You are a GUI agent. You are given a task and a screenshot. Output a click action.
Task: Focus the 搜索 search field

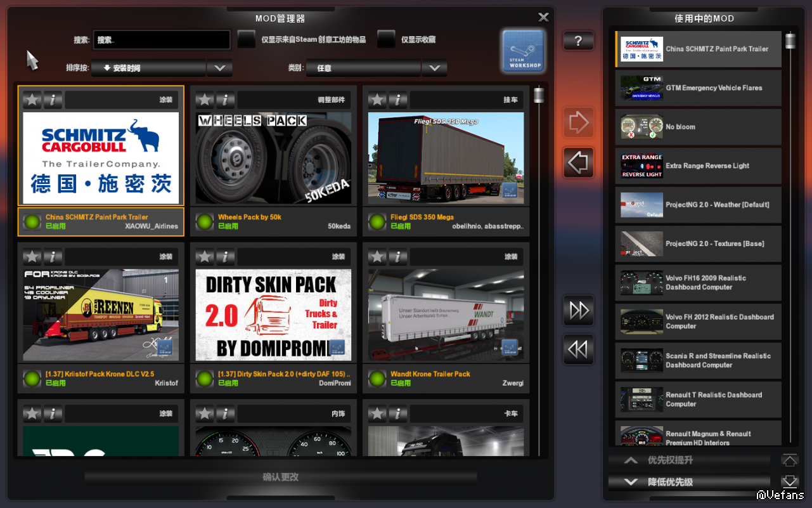pyautogui.click(x=162, y=39)
